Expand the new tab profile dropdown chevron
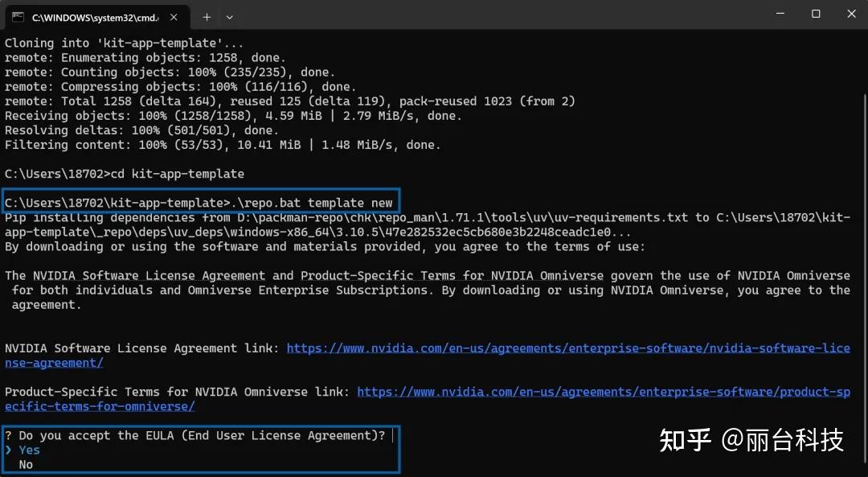Screen dimensions: 868x477 tap(230, 16)
